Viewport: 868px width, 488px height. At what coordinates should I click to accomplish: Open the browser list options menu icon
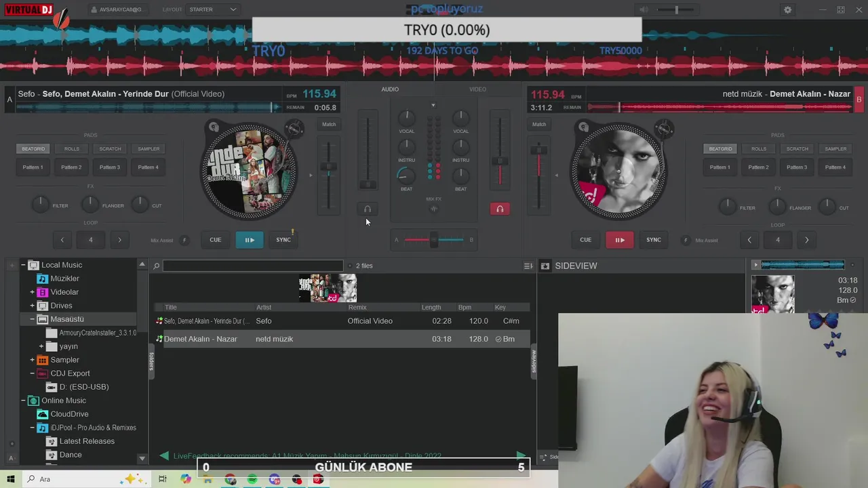[x=528, y=266]
